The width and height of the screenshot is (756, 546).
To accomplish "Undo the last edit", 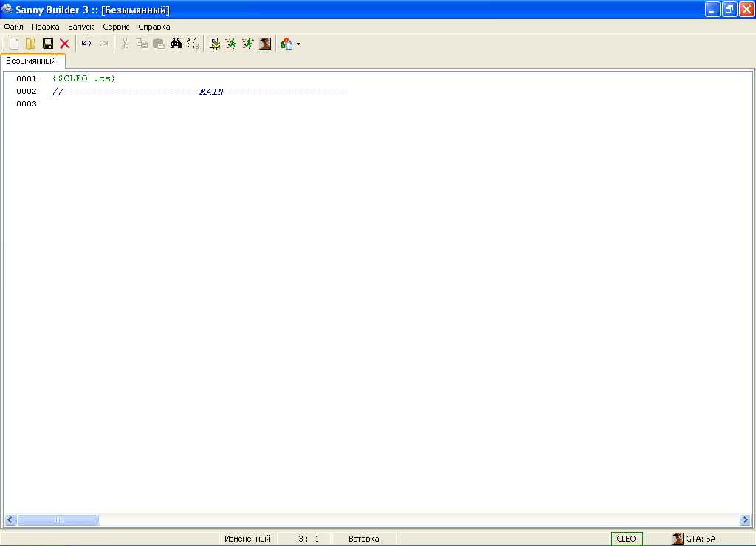I will pos(86,44).
